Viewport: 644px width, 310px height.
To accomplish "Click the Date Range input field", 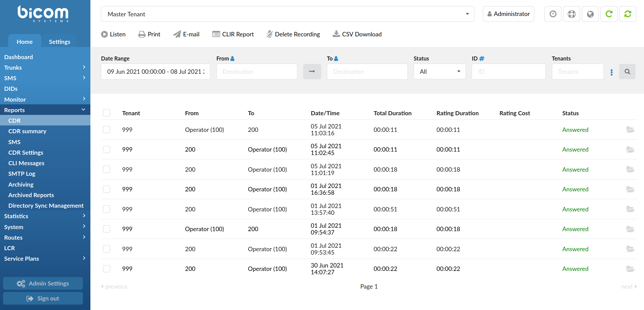I will pyautogui.click(x=156, y=71).
